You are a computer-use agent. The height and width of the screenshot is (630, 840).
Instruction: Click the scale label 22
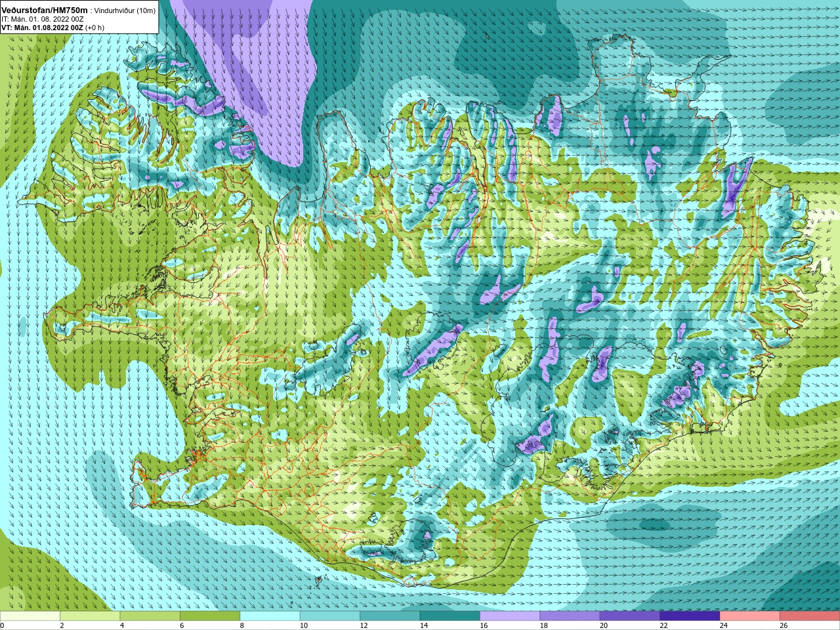(x=664, y=625)
